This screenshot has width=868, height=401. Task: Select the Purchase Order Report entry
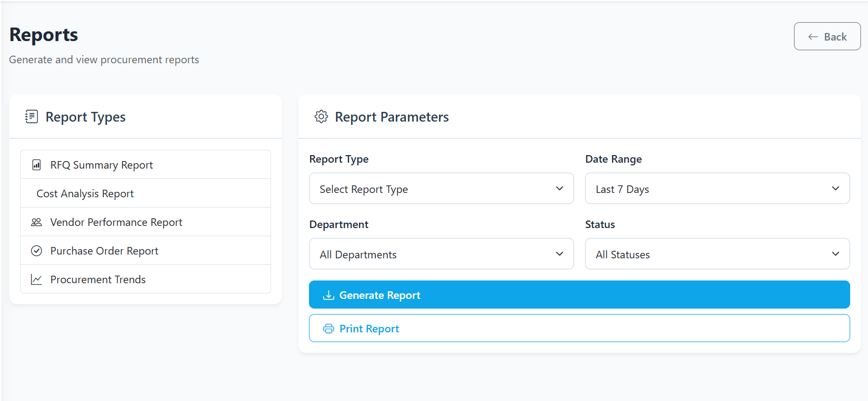pos(104,251)
